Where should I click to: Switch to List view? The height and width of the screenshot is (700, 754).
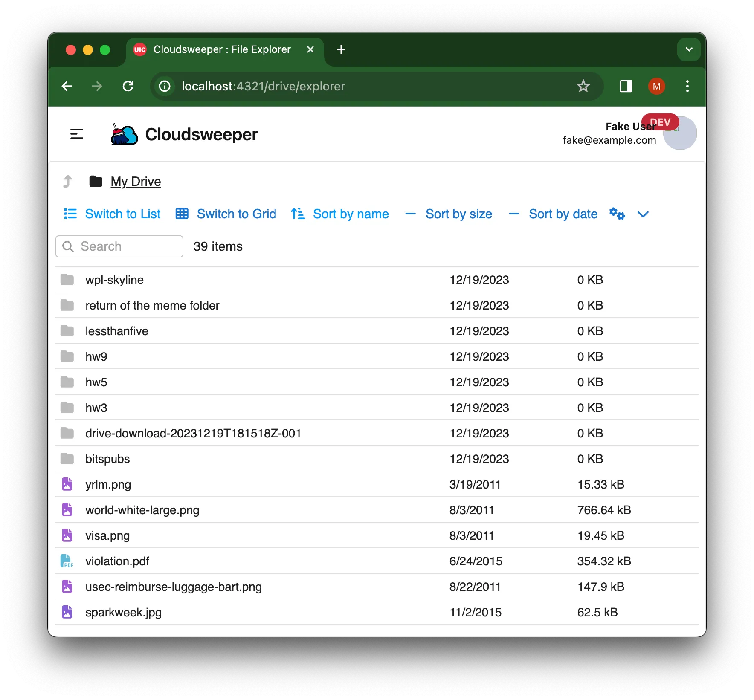(x=112, y=214)
